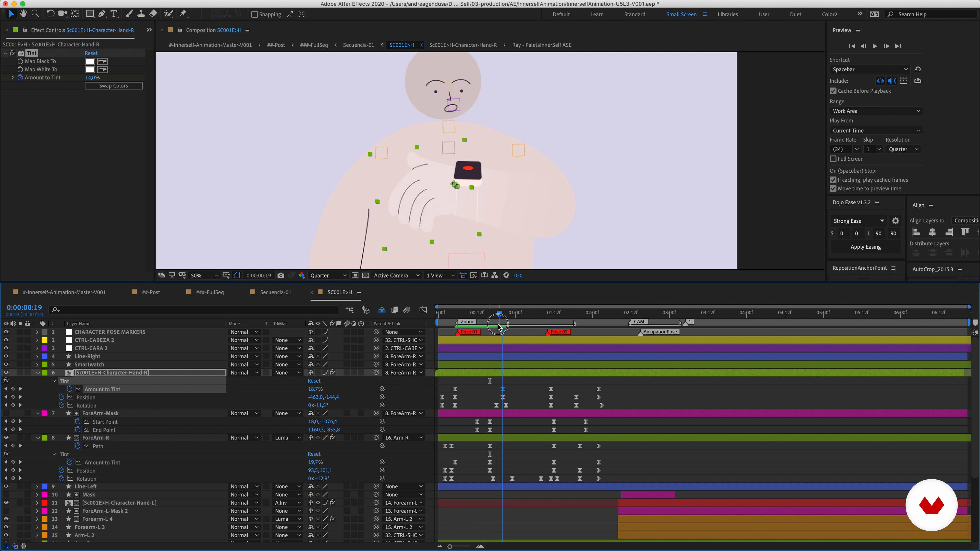Jump to last frame in Preview panel
980x551 pixels.
pyautogui.click(x=898, y=46)
